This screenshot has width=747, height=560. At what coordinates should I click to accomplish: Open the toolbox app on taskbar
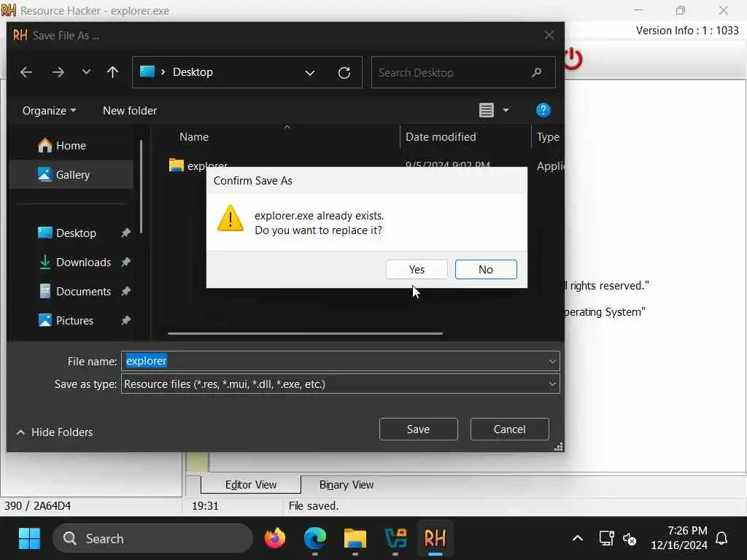pos(395,539)
